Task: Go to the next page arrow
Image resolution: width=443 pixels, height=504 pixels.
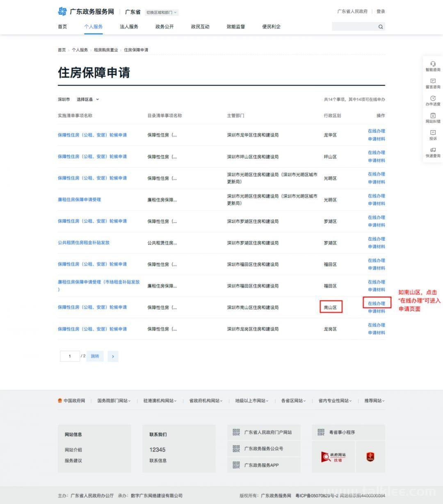Action: (113, 356)
